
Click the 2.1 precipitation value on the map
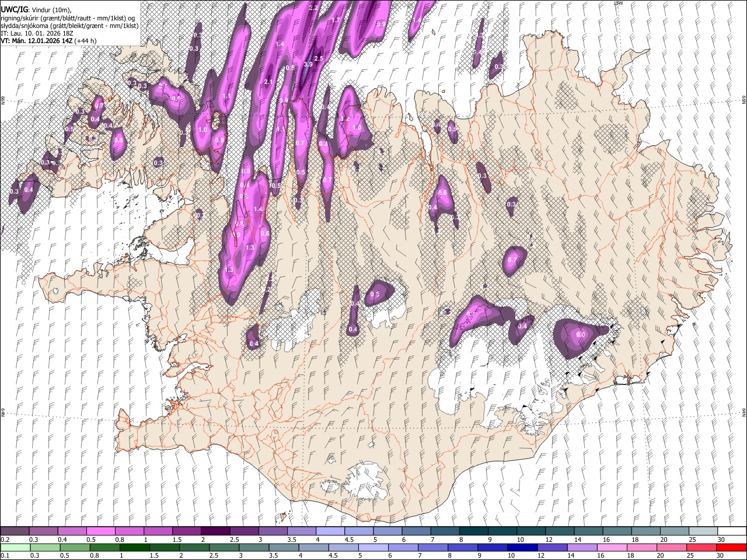(269, 82)
